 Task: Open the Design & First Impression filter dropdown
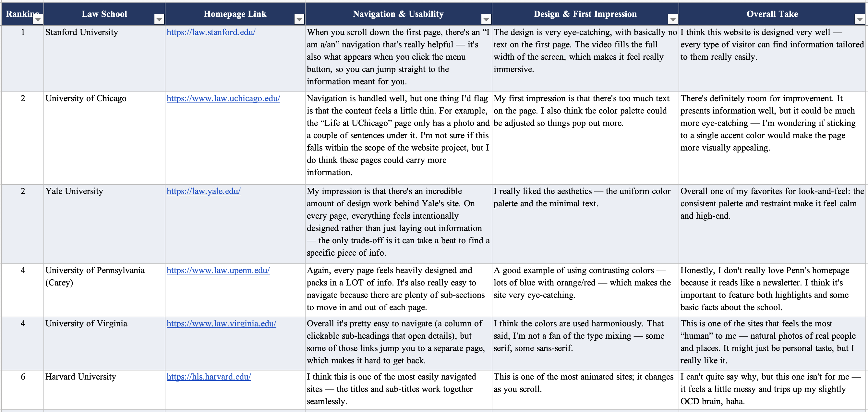coord(672,19)
